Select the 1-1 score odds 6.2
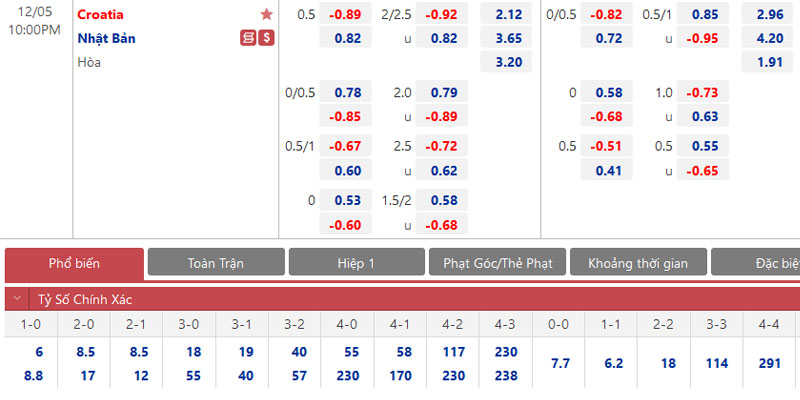Screen dimensions: 800x400 point(614,363)
